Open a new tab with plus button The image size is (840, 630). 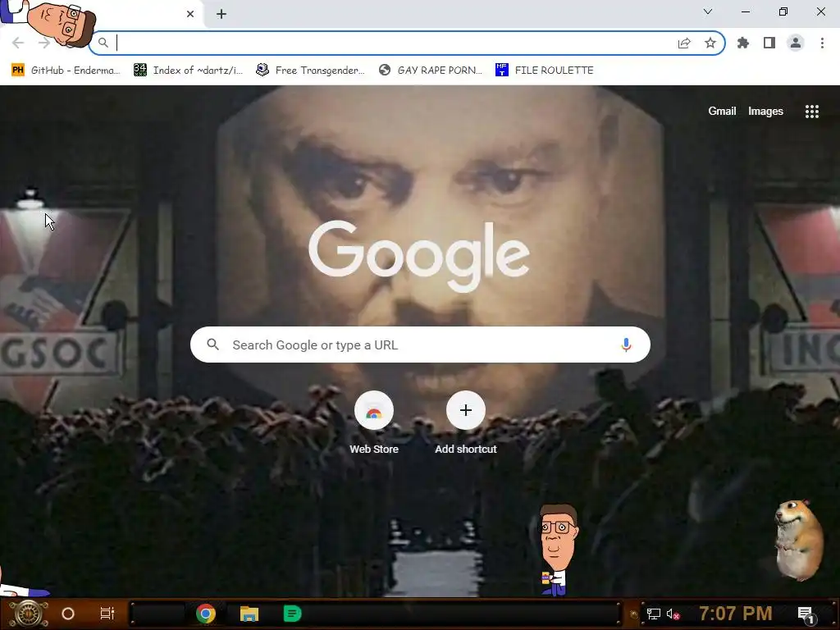coord(221,14)
